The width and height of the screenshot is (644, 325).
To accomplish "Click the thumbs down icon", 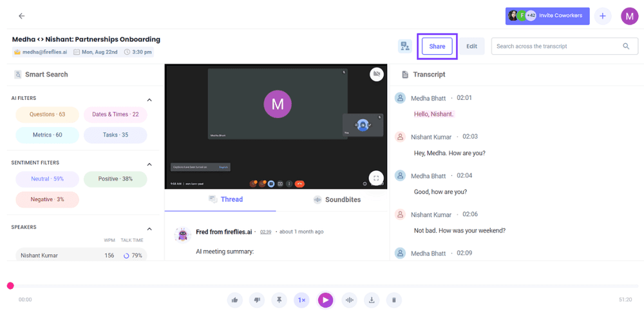I will (x=257, y=300).
